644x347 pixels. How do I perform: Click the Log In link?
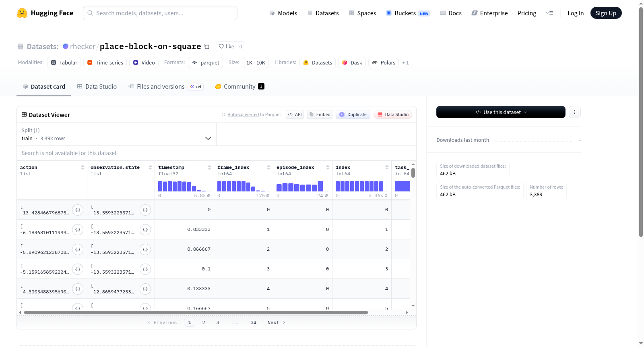[x=576, y=13]
